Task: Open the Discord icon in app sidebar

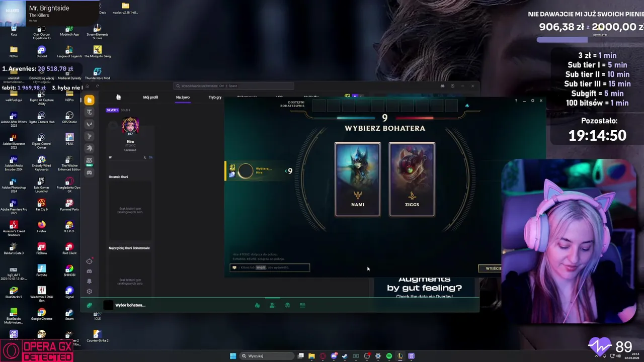Action: (89, 271)
